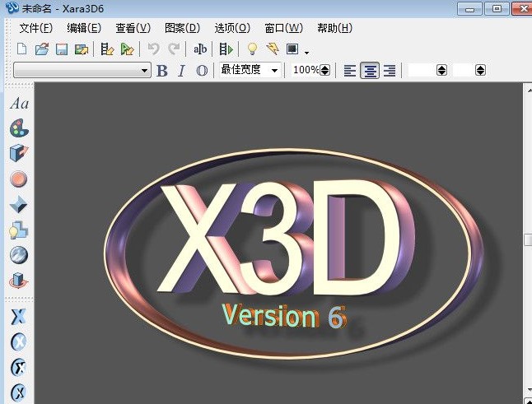
Task: Open the 文件(F) menu
Action: pos(36,28)
